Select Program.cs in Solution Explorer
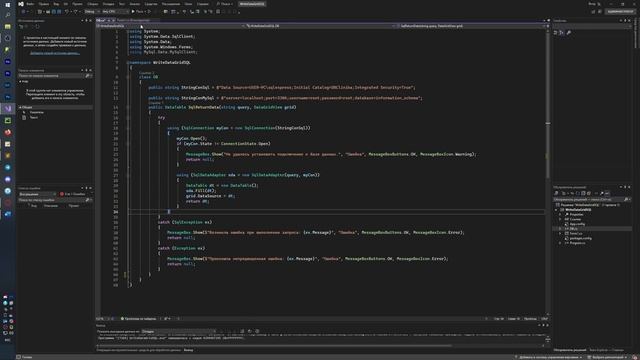Image resolution: width=640 pixels, height=360 pixels. click(x=578, y=243)
